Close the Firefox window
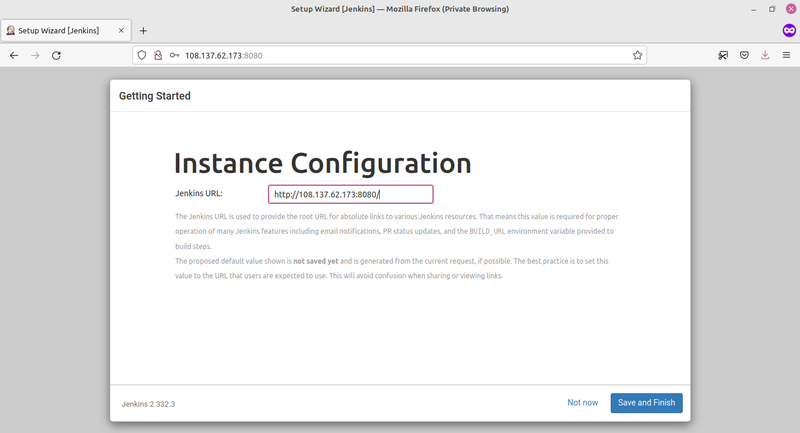Screen dimensions: 800x433 pos(791,9)
